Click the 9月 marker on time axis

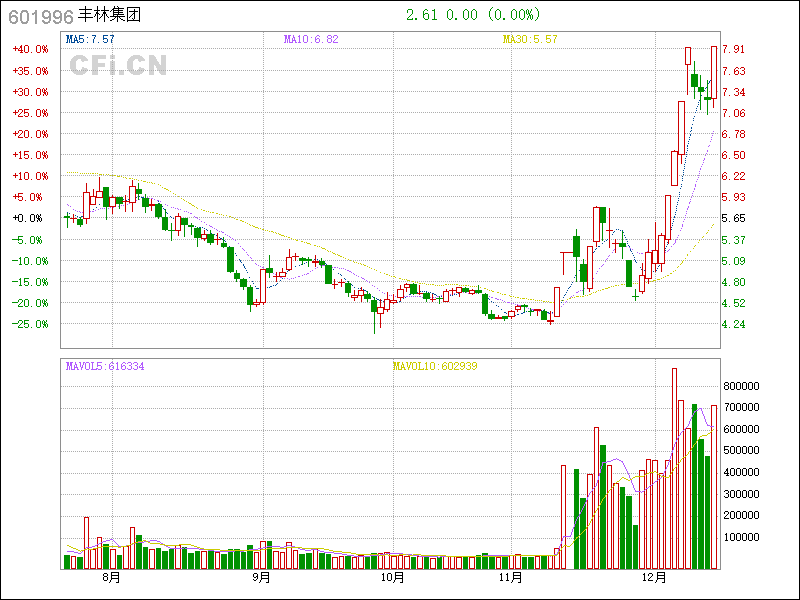click(x=261, y=578)
